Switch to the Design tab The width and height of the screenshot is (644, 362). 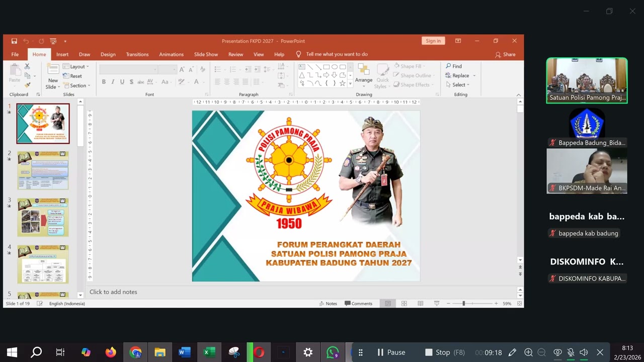click(108, 54)
